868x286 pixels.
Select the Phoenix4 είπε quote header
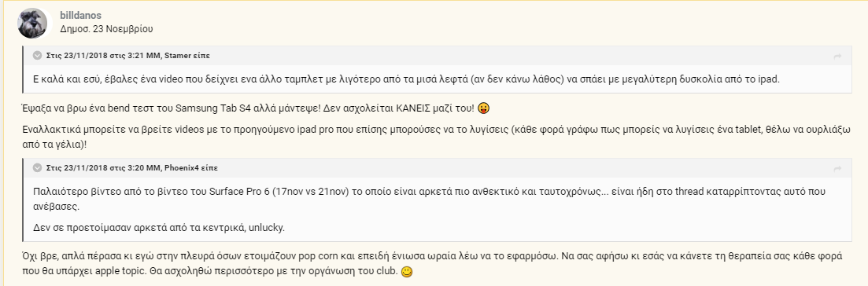131,167
